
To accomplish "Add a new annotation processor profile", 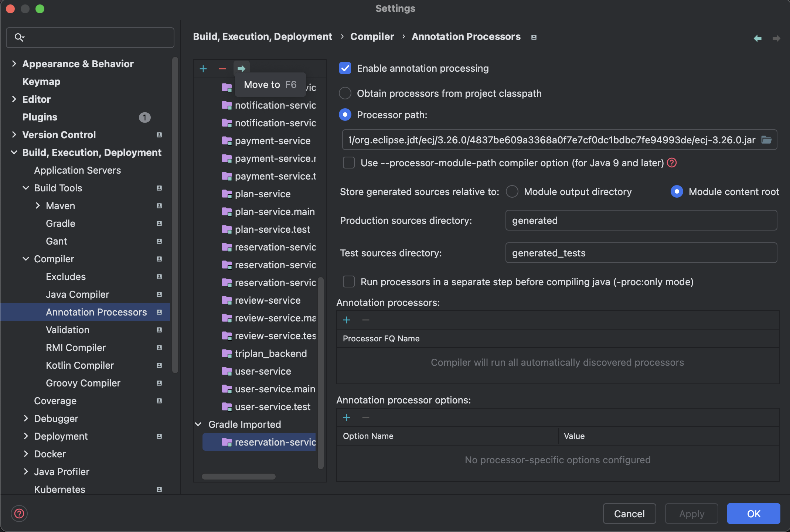I will (203, 69).
